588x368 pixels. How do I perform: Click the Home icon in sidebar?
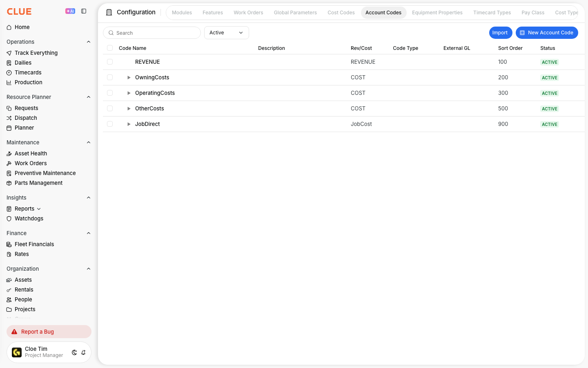(x=9, y=27)
